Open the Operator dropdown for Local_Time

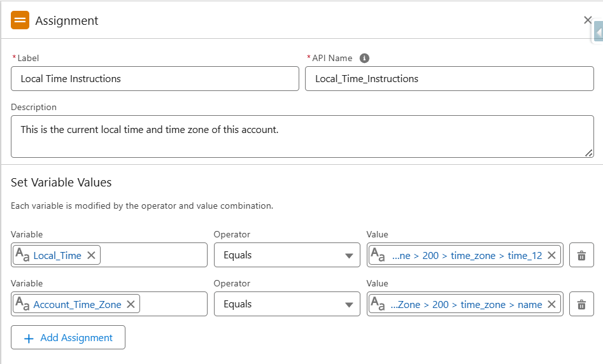(x=285, y=255)
